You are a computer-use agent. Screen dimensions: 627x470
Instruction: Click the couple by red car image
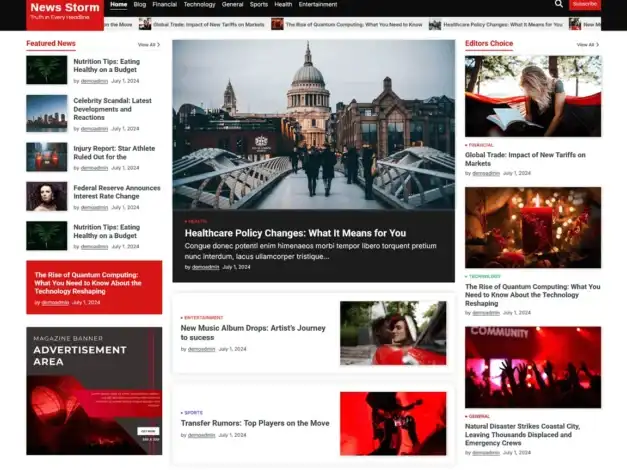coord(393,333)
